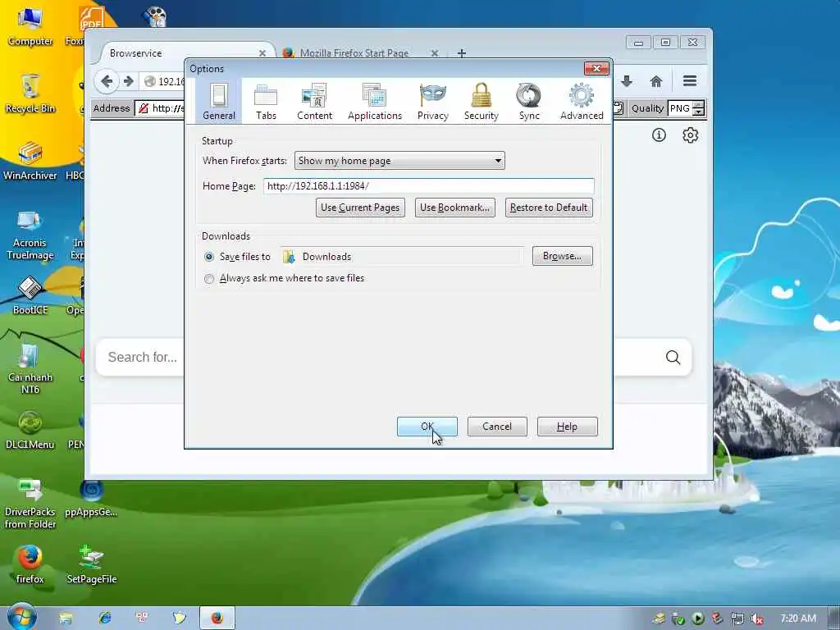Viewport: 840px width, 630px height.
Task: Click the search magnifier icon on page
Action: 673,358
